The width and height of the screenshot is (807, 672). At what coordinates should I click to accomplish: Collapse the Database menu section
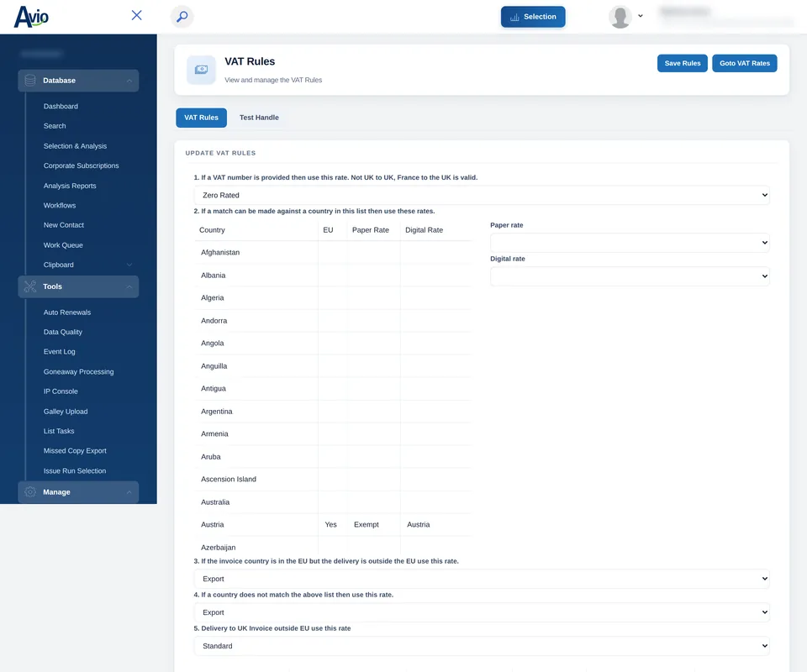tap(129, 81)
